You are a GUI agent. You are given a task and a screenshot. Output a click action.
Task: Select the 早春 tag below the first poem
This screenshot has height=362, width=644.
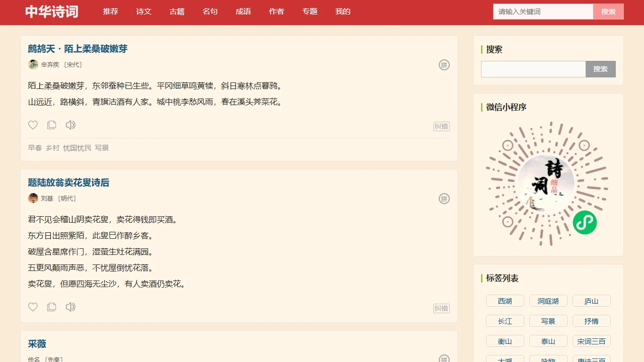click(x=34, y=147)
